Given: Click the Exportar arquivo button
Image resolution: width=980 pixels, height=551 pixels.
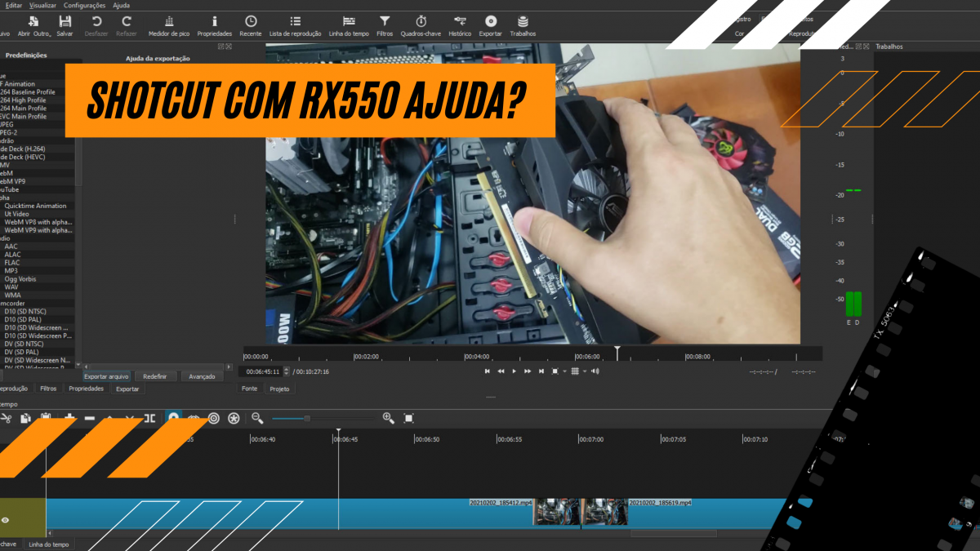Looking at the screenshot, I should (105, 375).
